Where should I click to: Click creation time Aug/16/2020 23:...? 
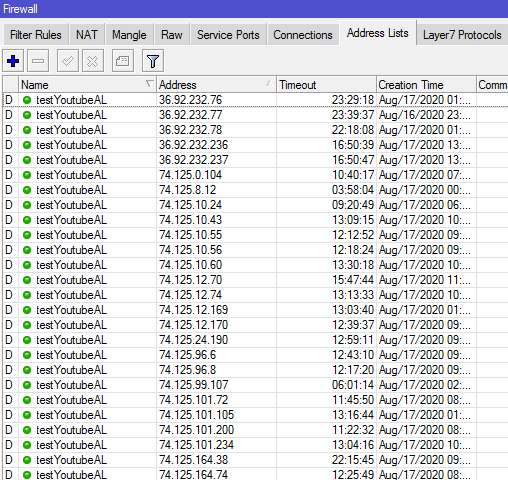424,115
